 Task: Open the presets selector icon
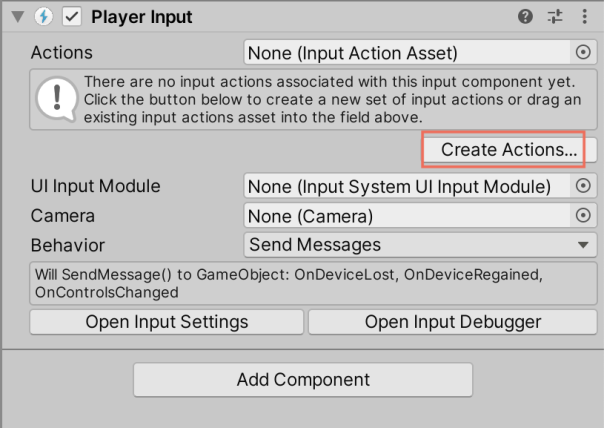(556, 17)
